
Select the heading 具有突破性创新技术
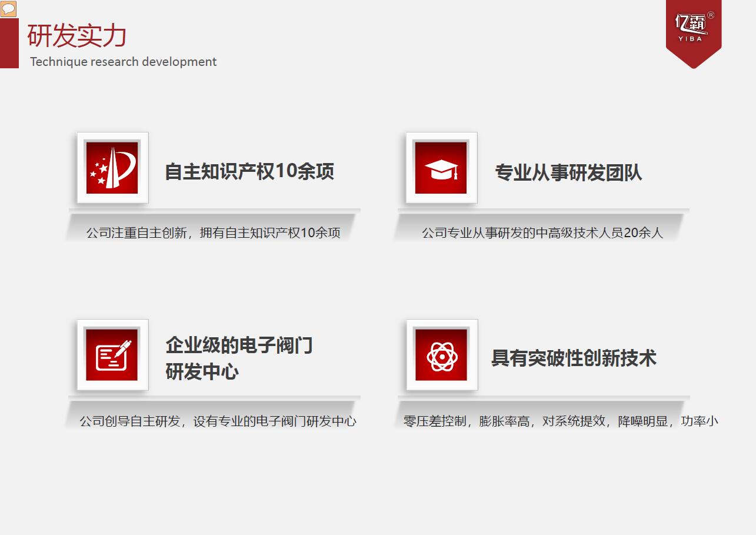point(574,358)
